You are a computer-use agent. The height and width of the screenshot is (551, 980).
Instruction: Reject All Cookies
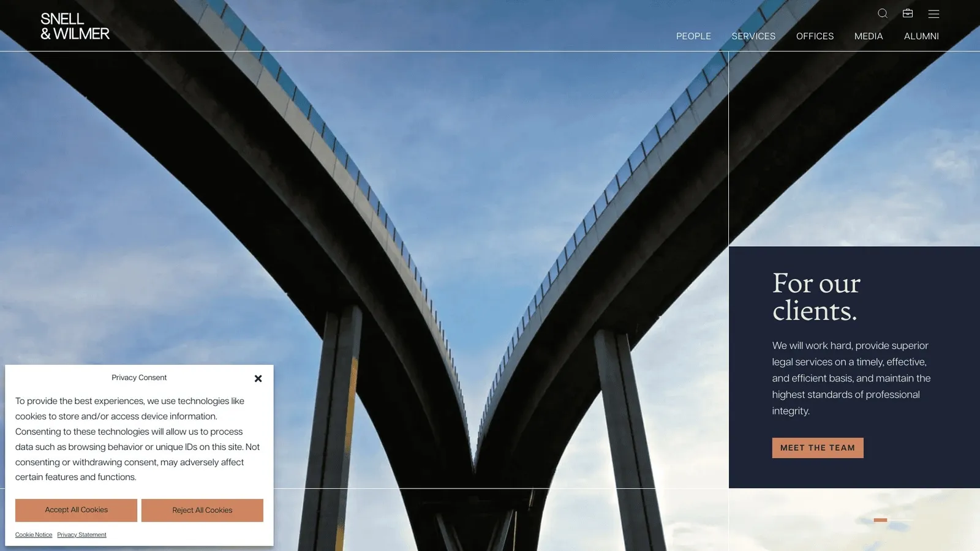(202, 510)
